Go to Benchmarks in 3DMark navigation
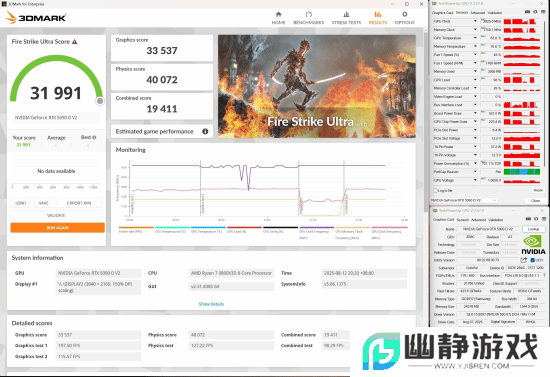 [x=309, y=18]
